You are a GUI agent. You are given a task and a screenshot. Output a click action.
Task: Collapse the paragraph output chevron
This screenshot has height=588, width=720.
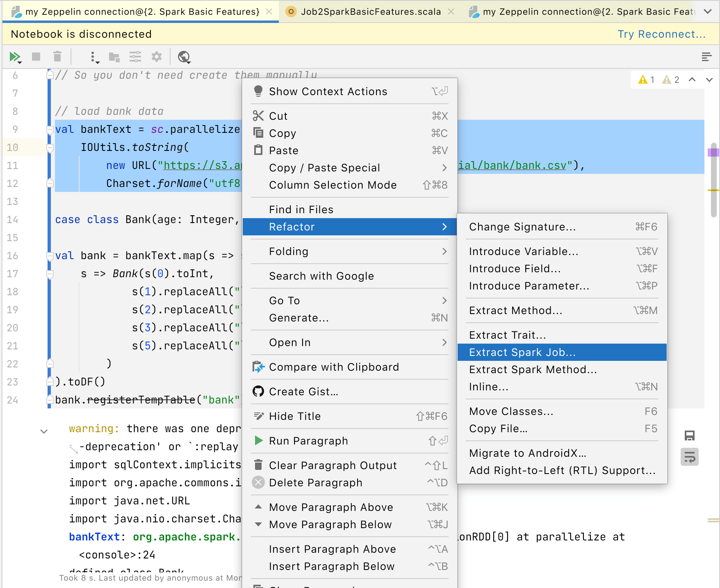pos(44,431)
